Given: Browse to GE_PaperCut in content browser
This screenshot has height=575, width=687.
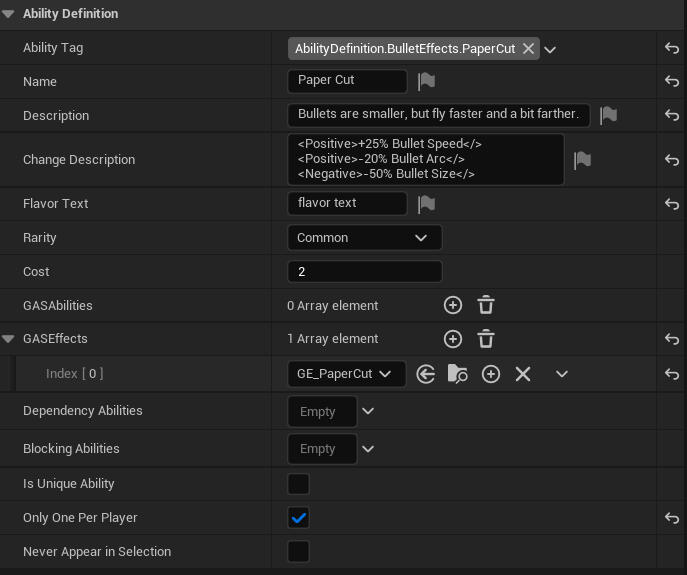Looking at the screenshot, I should (x=457, y=374).
